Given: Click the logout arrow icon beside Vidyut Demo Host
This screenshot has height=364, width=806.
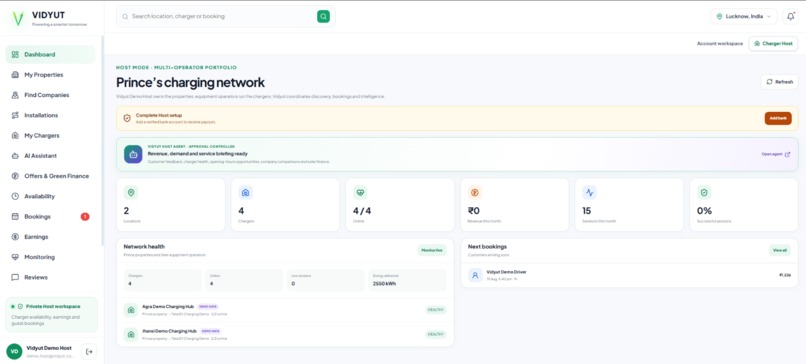Looking at the screenshot, I should pyautogui.click(x=89, y=352).
